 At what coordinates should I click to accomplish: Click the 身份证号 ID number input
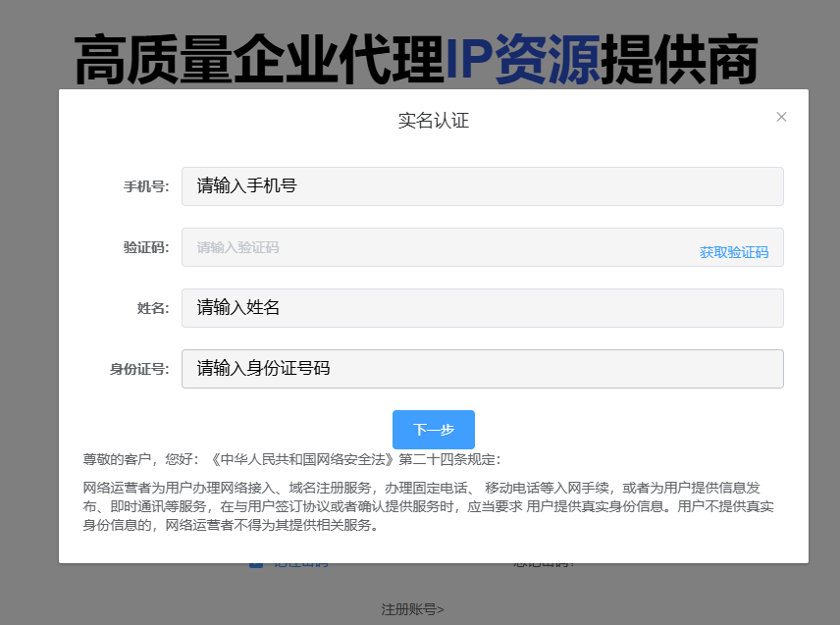click(x=482, y=369)
